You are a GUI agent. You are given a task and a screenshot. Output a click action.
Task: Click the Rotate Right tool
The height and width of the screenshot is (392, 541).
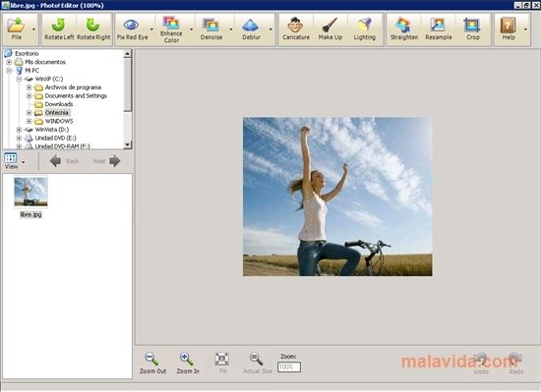click(93, 29)
